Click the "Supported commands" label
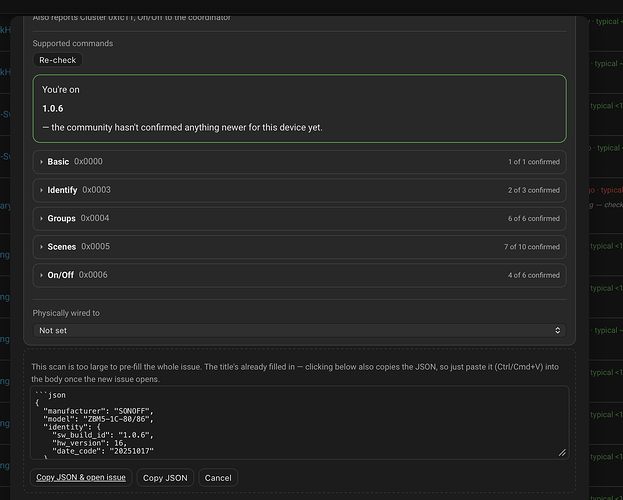This screenshot has height=500, width=623. (73, 43)
